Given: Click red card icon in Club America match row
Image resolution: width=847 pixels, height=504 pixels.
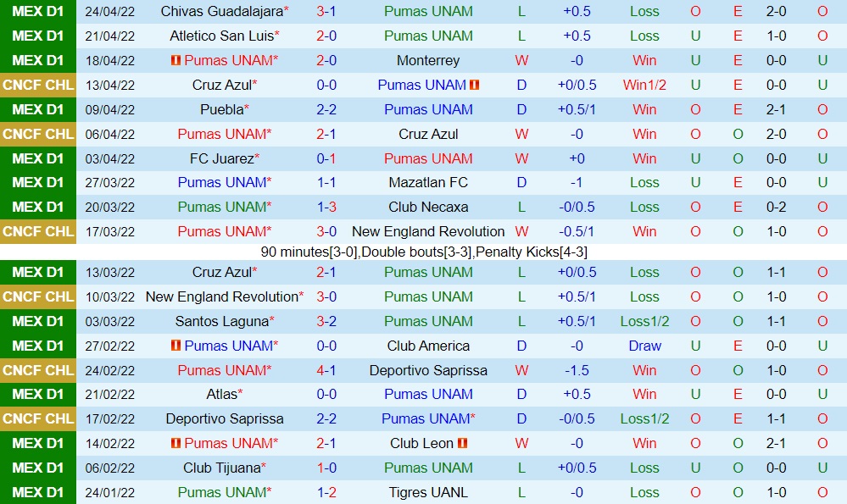Looking at the screenshot, I should click(176, 346).
